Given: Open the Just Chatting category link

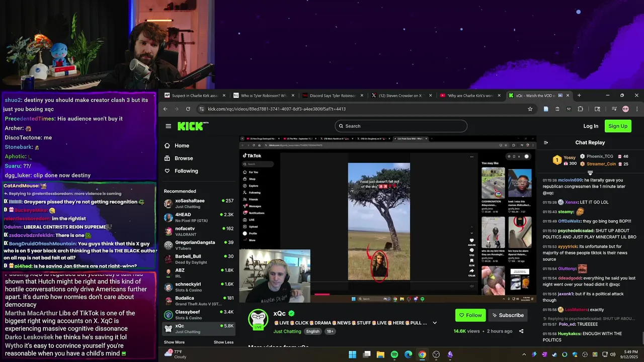Looking at the screenshot, I should [x=287, y=331].
